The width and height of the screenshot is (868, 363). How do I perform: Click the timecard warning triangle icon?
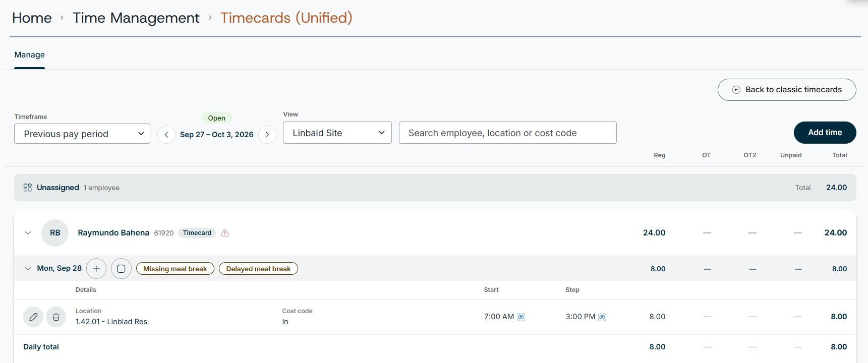coord(225,233)
